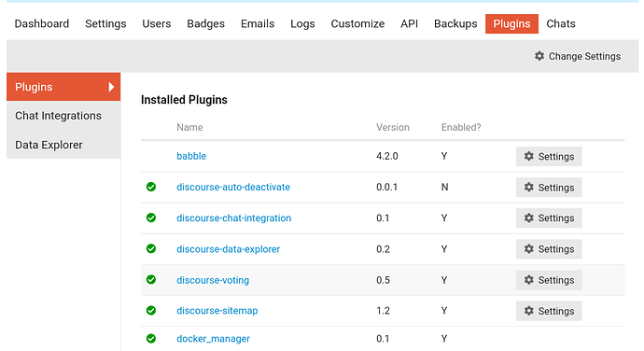This screenshot has height=351, width=644.
Task: Click the Y enabled value in the babble row
Action: pyautogui.click(x=444, y=156)
